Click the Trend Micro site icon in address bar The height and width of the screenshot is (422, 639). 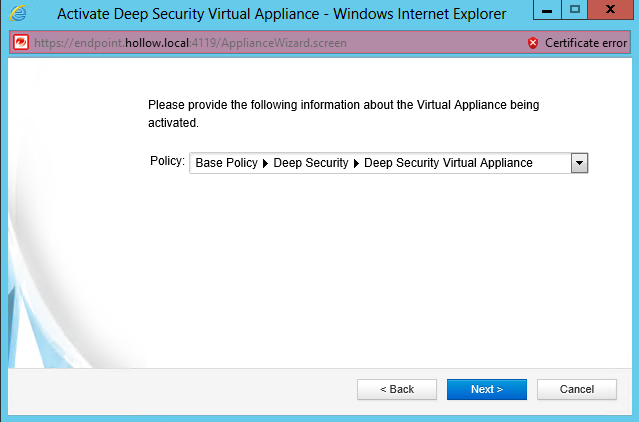click(18, 44)
